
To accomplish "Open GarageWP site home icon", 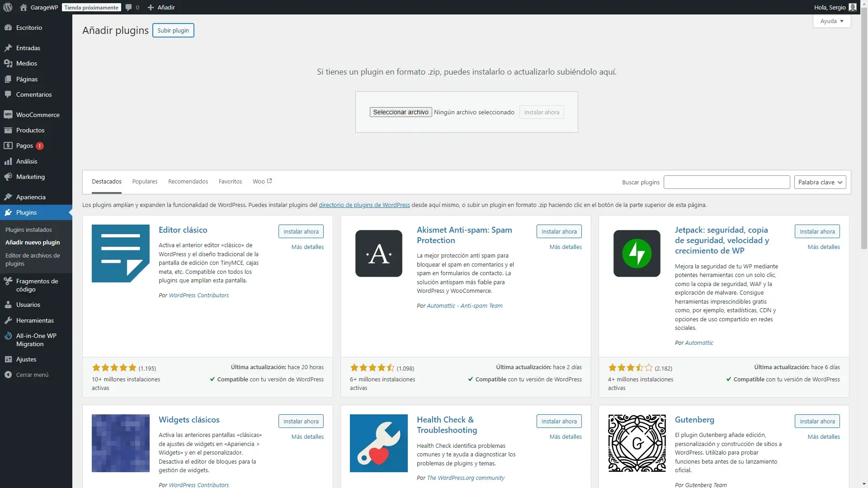I will [x=24, y=7].
